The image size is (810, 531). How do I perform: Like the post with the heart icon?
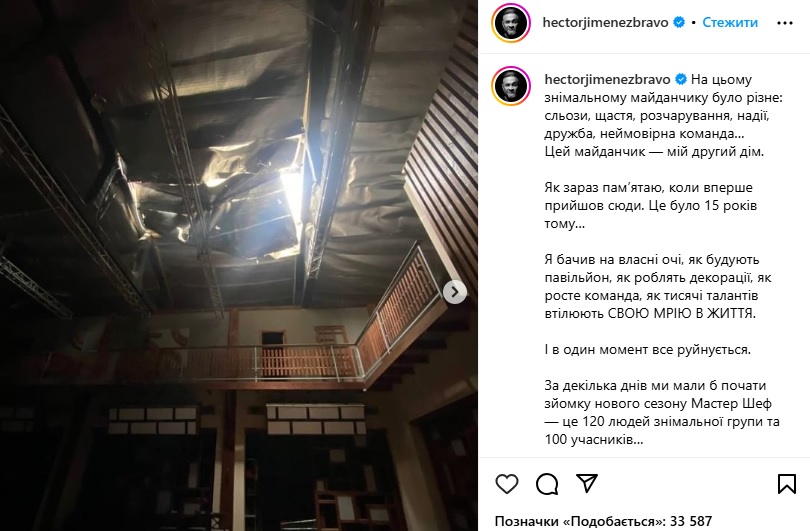tap(507, 484)
